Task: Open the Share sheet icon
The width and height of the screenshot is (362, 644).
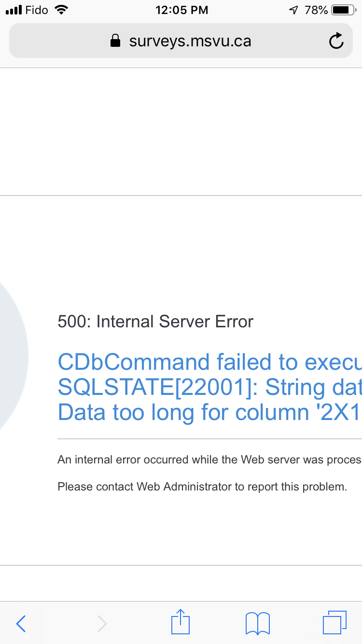Action: point(181,622)
